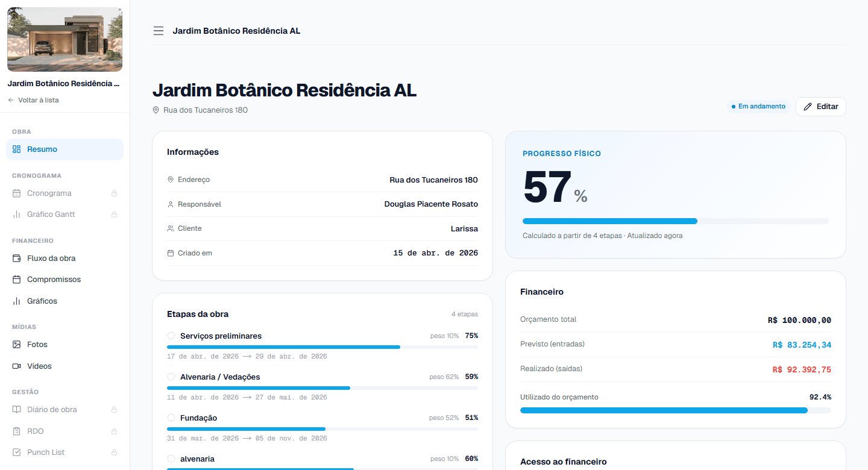Click the 15 de abr. de 2026 date
868x470 pixels.
pyautogui.click(x=435, y=253)
